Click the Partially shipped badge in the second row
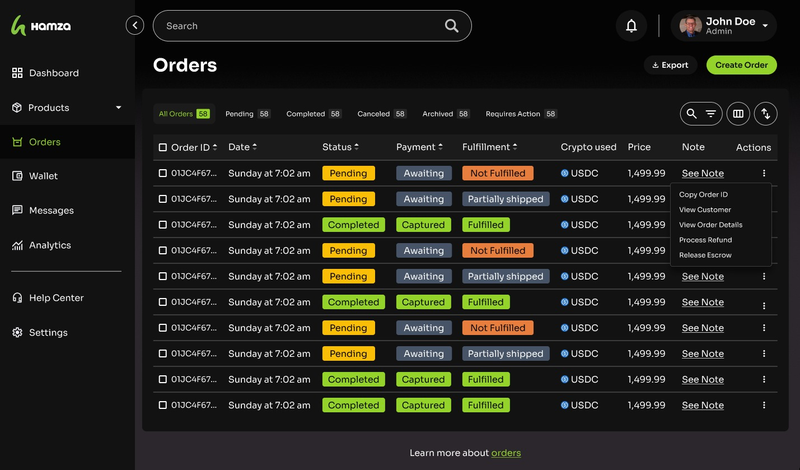Image resolution: width=800 pixels, height=470 pixels. (x=506, y=199)
